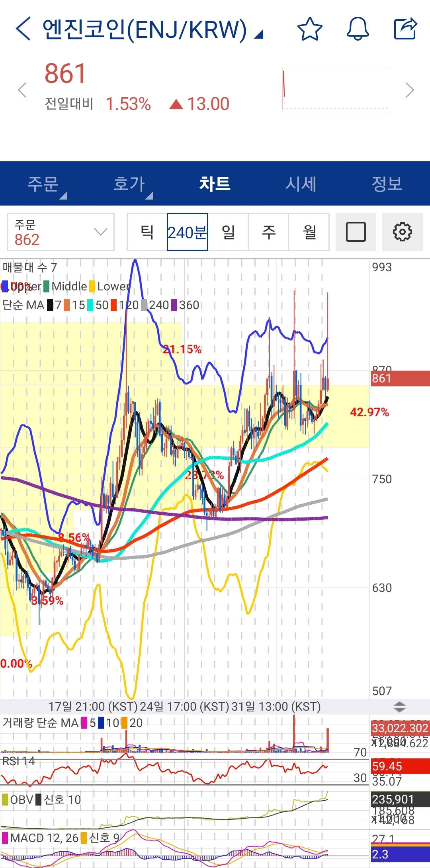Viewport: 430px width, 868px height.
Task: Click the 신호 10 black swatch
Action: tap(39, 800)
